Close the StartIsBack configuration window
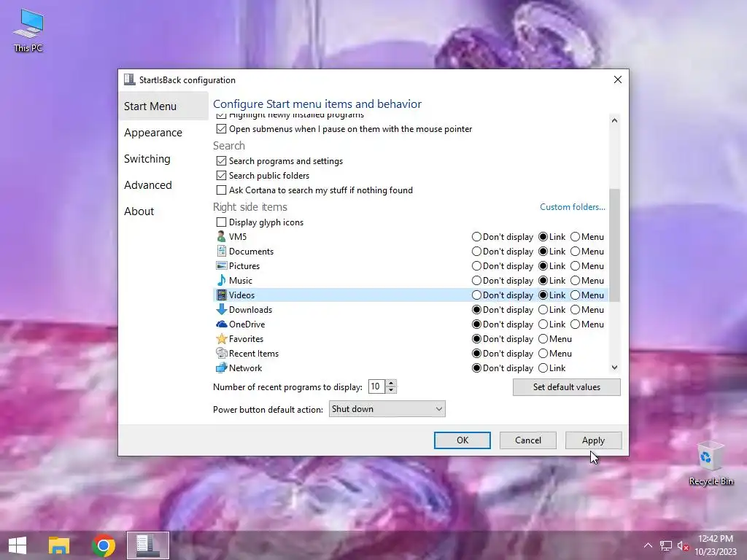Screen dimensions: 747x560 point(617,79)
